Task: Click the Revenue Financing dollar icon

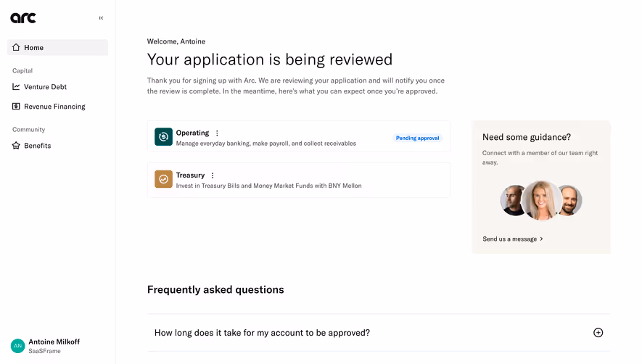Action: (16, 107)
